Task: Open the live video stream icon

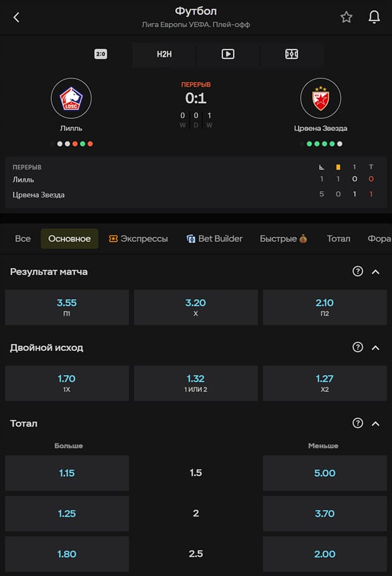Action: tap(228, 54)
